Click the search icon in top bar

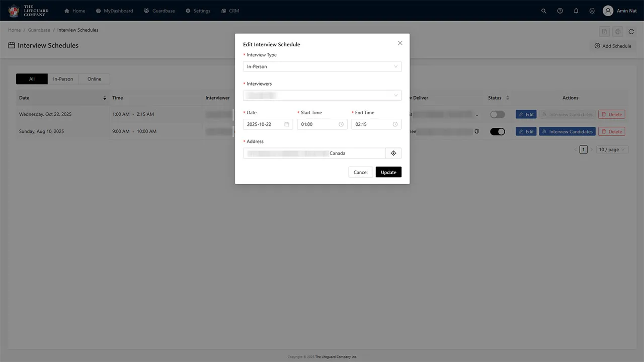(x=543, y=11)
